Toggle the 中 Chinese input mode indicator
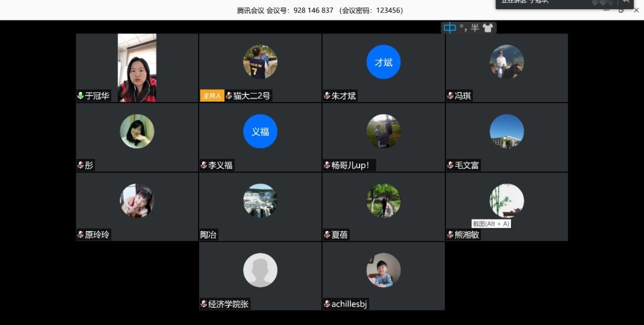Screen dimensions: 644x325 (x=450, y=28)
